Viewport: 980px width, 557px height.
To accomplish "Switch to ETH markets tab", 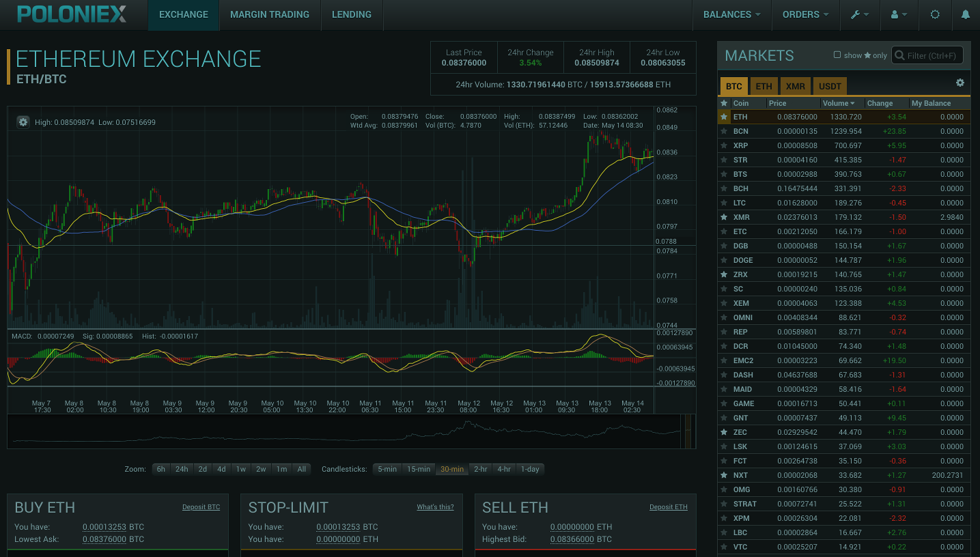I will point(764,86).
